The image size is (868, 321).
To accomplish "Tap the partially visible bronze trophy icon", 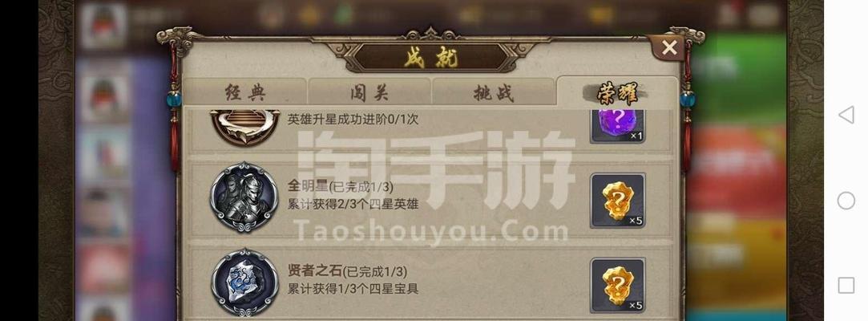I will click(x=244, y=127).
